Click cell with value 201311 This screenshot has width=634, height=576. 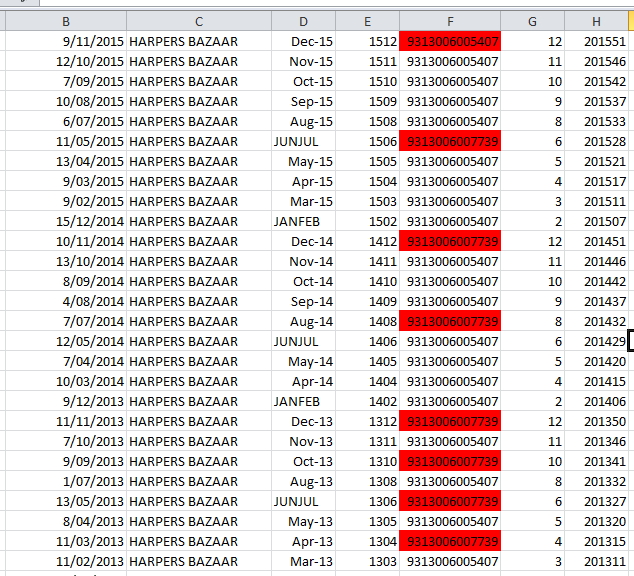click(x=596, y=561)
